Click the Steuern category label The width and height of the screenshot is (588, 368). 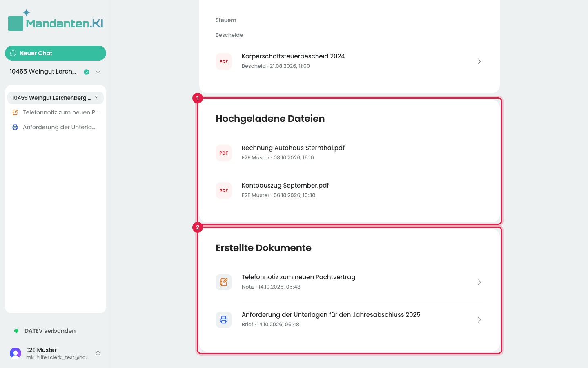226,20
